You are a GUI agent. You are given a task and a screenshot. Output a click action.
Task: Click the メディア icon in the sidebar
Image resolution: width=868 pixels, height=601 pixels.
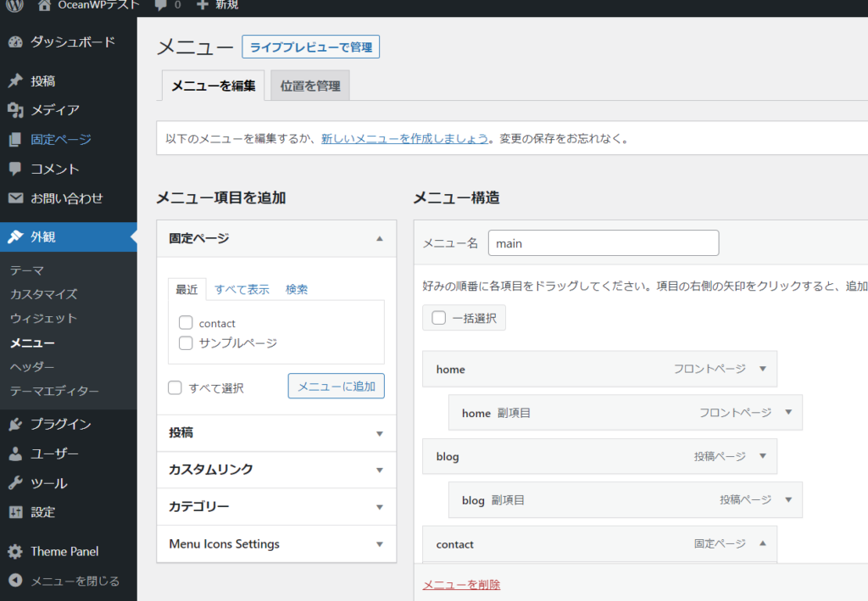[x=15, y=110]
